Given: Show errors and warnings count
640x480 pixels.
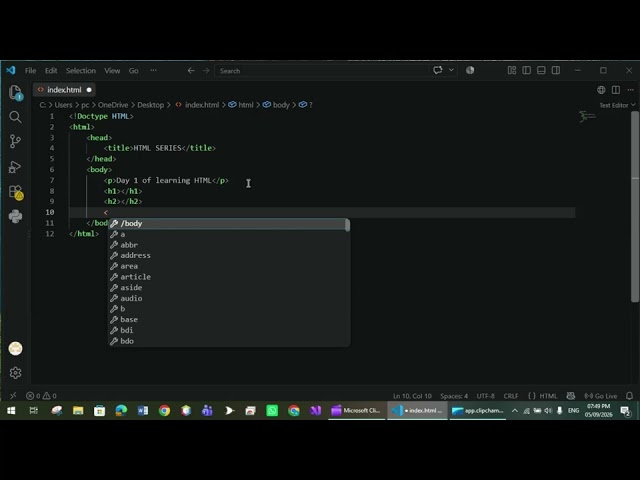Looking at the screenshot, I should 41,396.
